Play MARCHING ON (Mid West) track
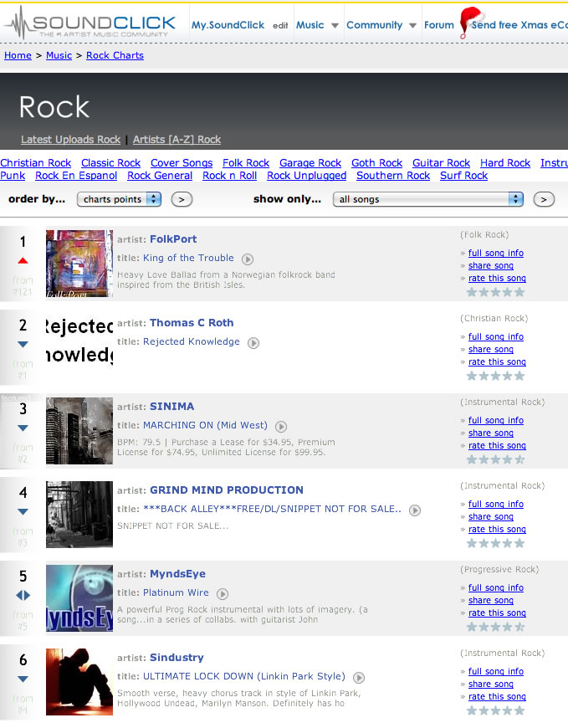568x728 pixels. pos(281,426)
